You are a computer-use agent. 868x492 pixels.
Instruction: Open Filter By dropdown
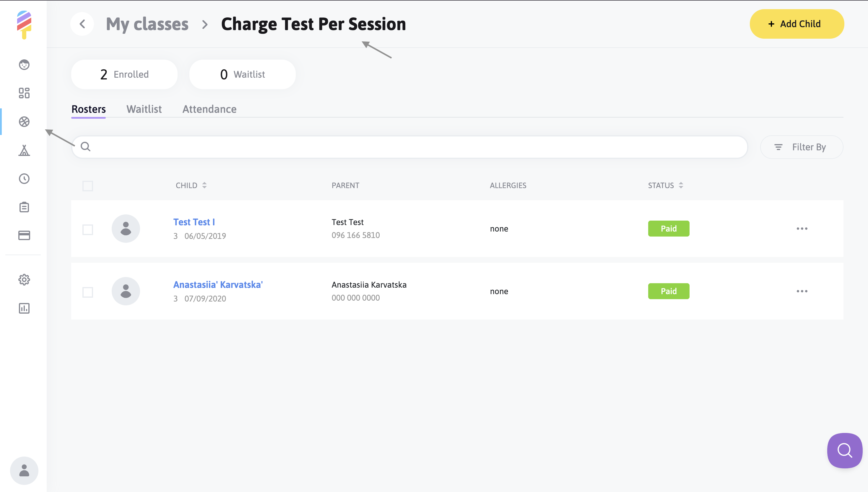coord(802,147)
